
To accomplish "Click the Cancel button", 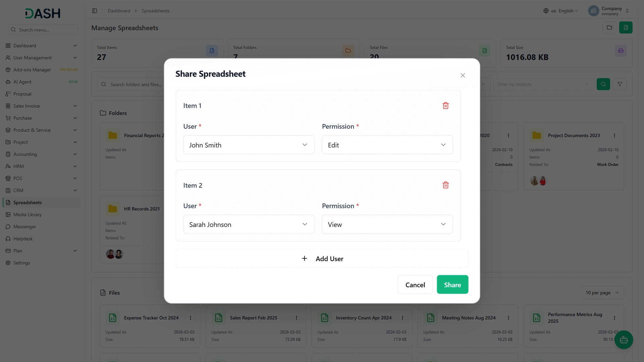I will pyautogui.click(x=415, y=285).
